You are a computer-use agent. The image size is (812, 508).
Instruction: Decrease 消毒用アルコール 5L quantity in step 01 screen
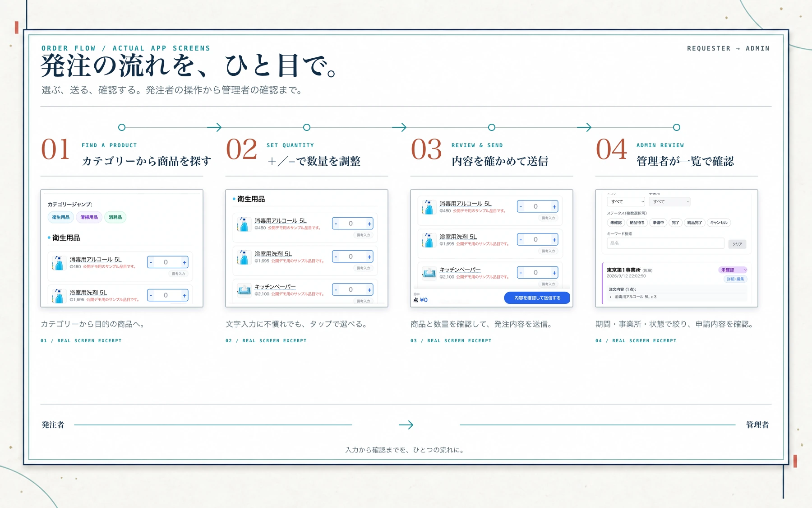151,262
